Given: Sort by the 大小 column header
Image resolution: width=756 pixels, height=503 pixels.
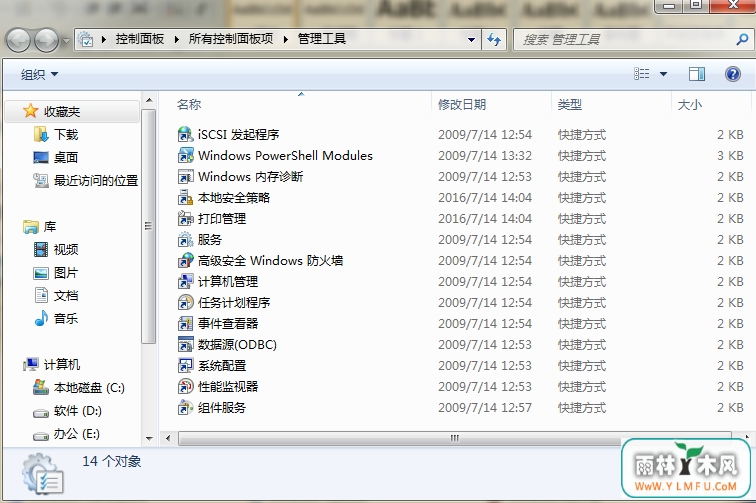Looking at the screenshot, I should pos(690,104).
